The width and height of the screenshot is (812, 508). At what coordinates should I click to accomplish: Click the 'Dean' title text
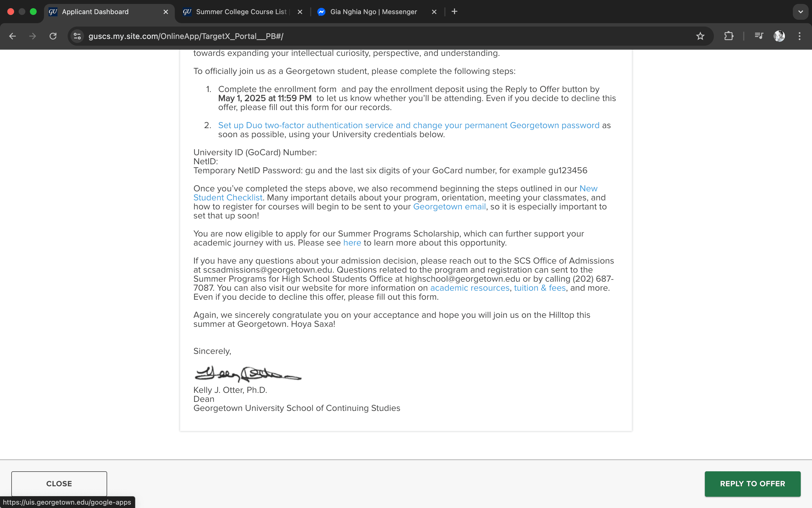[204, 399]
